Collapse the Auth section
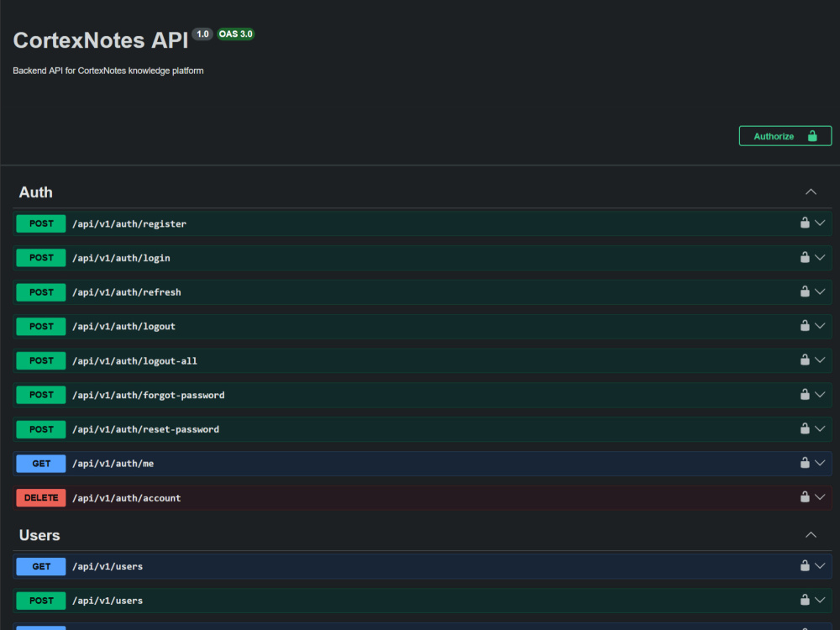The image size is (840, 630). [811, 192]
